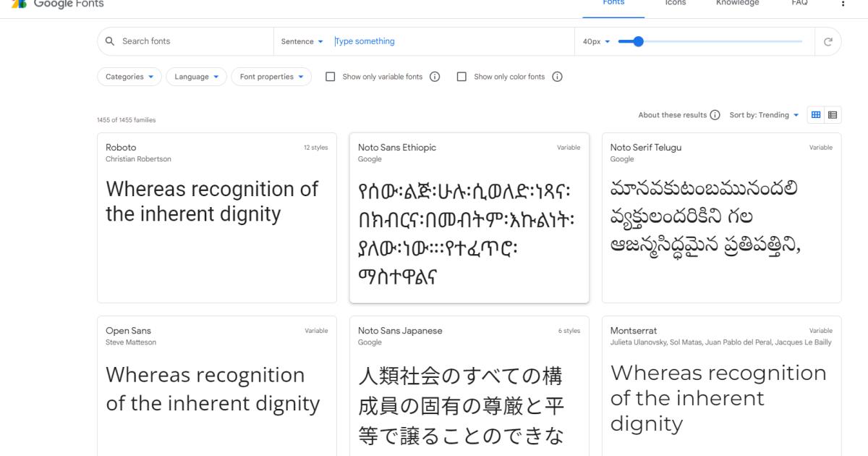This screenshot has height=456, width=868.
Task: Change Sort by Trending dropdown
Action: coord(764,115)
